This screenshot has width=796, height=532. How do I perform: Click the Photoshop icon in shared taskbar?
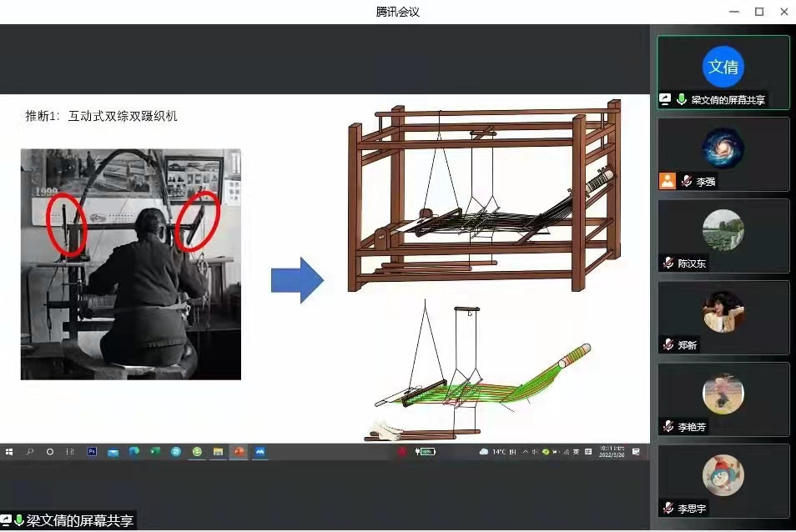(x=92, y=451)
